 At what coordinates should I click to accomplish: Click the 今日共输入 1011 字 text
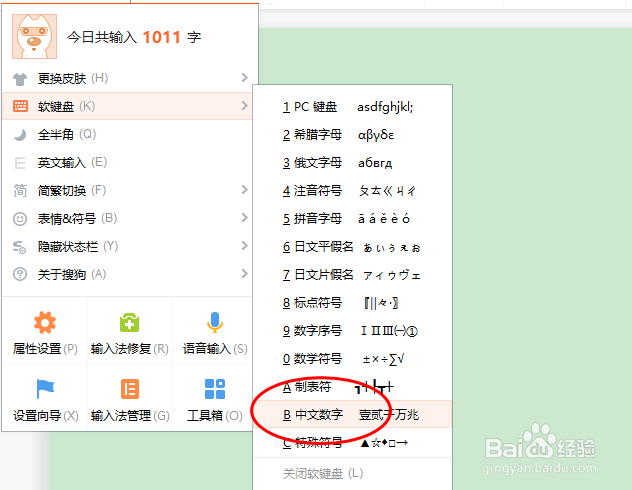pyautogui.click(x=134, y=37)
